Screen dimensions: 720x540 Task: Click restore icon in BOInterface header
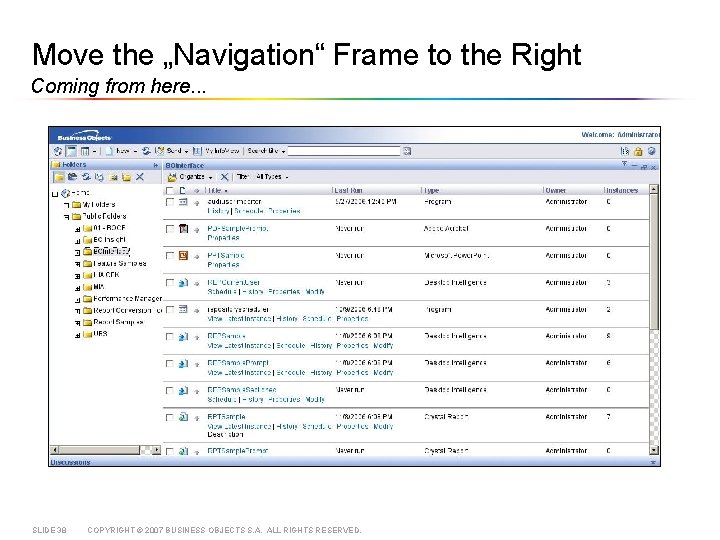(644, 167)
